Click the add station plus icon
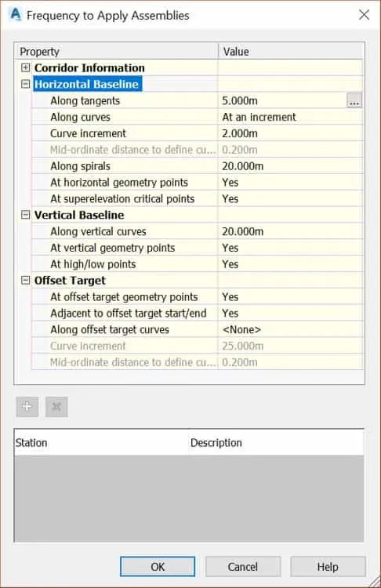 (27, 406)
